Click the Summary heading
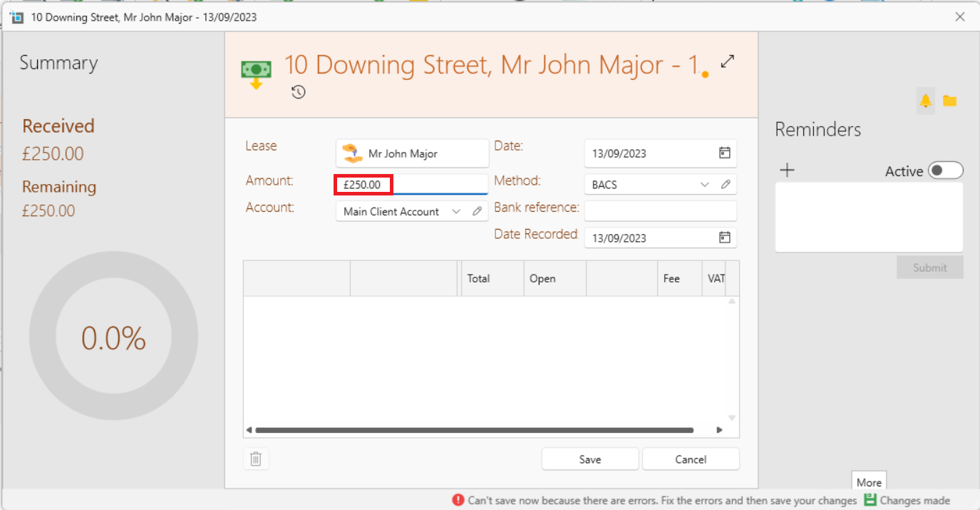Screen dimensions: 980x510 point(58,63)
